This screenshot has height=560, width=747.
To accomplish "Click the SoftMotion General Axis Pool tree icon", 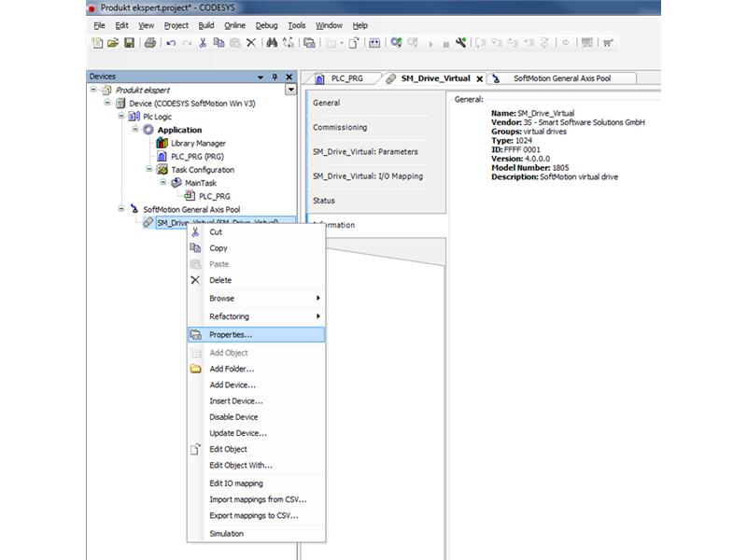I will point(134,209).
